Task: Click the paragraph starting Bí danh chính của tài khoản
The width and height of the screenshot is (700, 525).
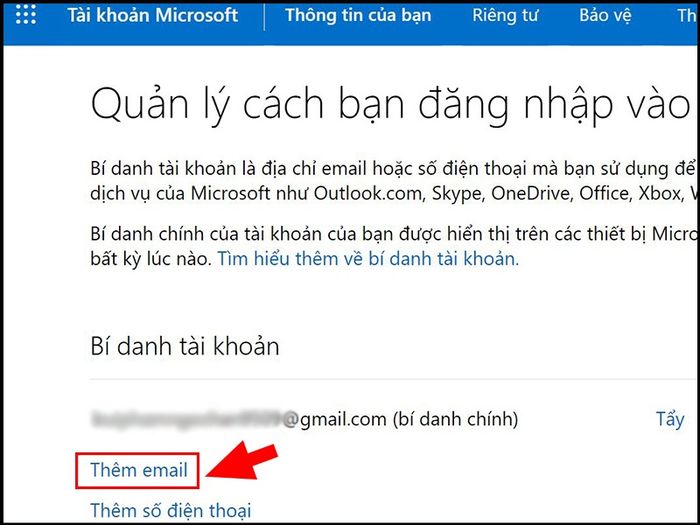Action: click(393, 246)
